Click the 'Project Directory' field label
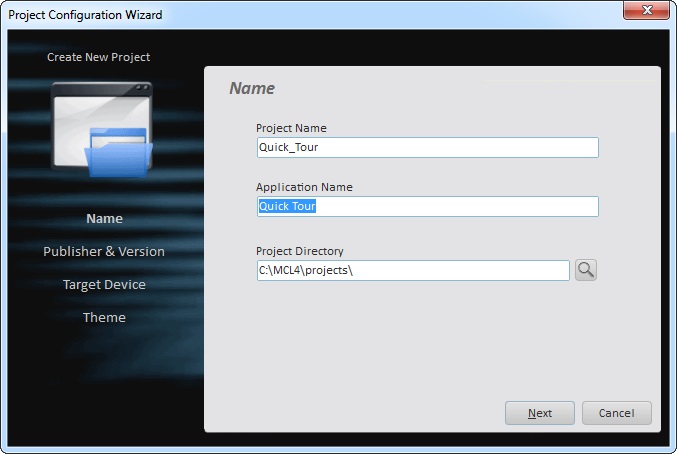677x454 pixels. point(300,251)
